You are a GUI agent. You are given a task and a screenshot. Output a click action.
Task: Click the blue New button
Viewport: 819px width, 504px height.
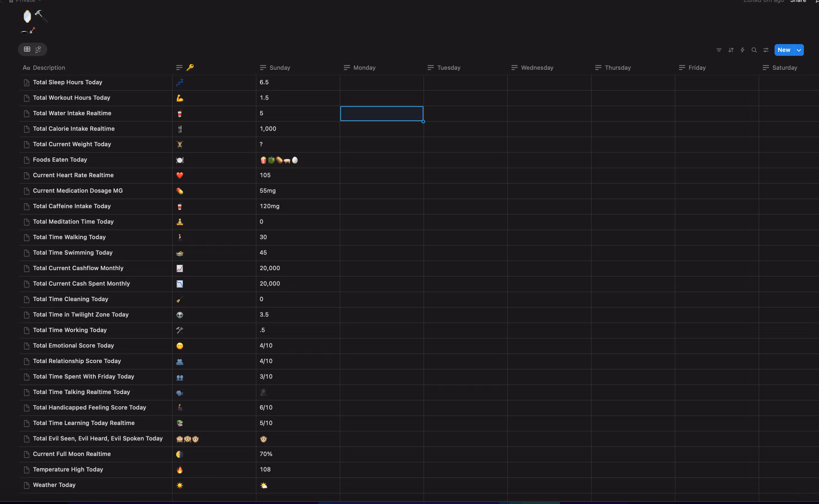784,50
